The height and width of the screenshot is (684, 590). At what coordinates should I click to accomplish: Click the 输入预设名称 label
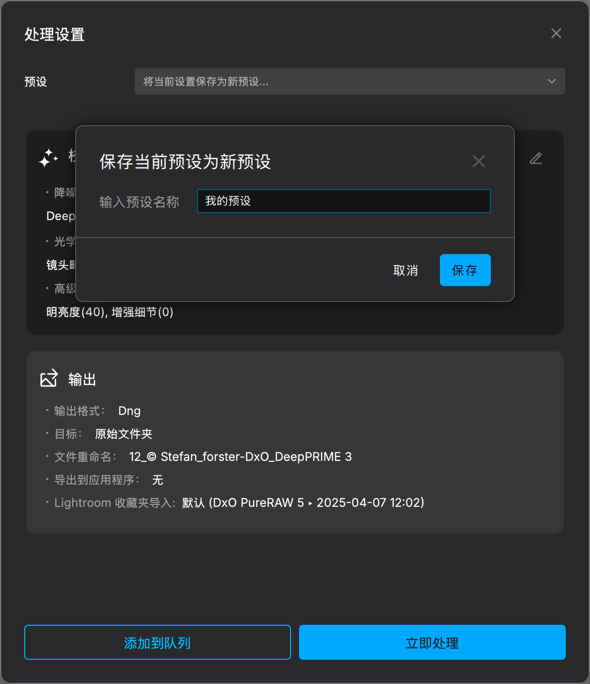139,202
